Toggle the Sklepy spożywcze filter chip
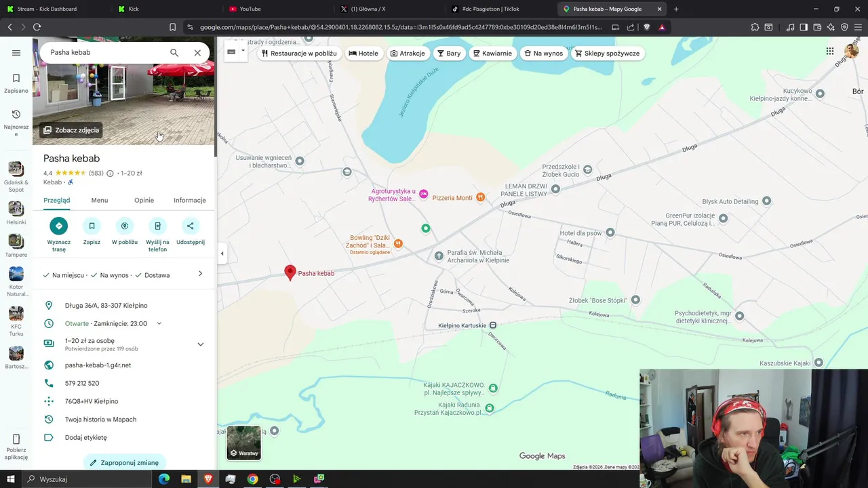Screen dimensions: 868x488 click(x=608, y=54)
